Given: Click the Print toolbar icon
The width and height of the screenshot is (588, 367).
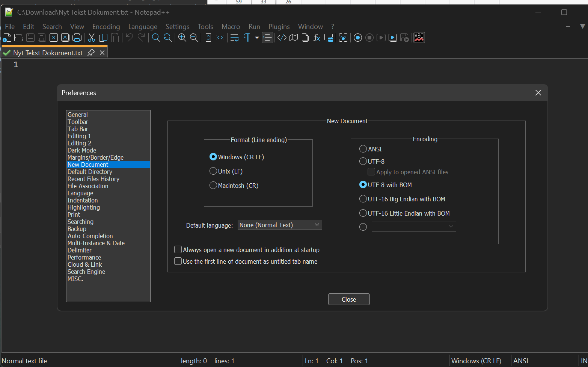Looking at the screenshot, I should coord(77,38).
